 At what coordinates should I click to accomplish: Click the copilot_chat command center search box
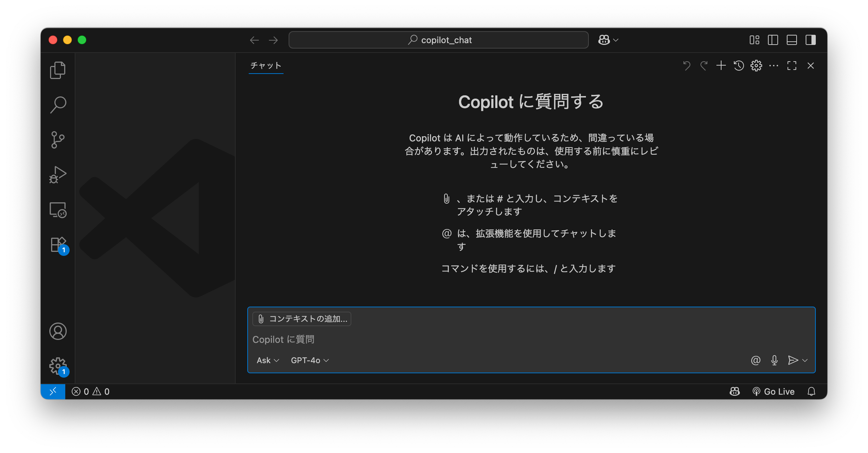pyautogui.click(x=438, y=40)
